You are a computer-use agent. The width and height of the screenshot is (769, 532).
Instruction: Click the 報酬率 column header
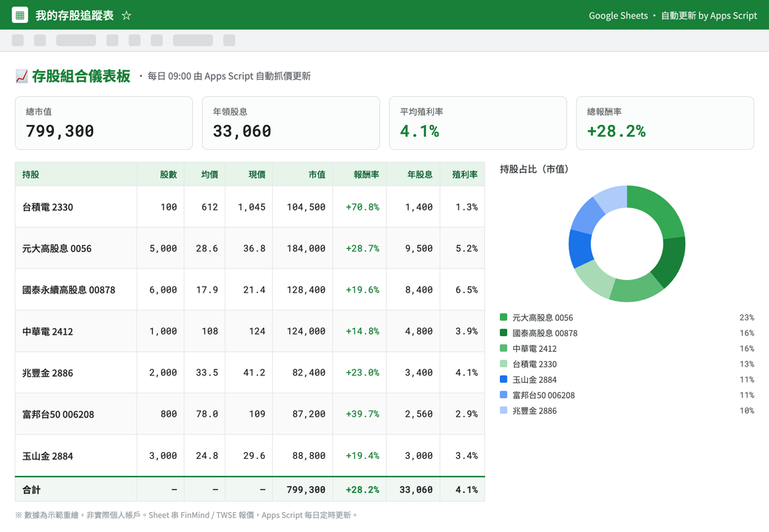point(359,174)
